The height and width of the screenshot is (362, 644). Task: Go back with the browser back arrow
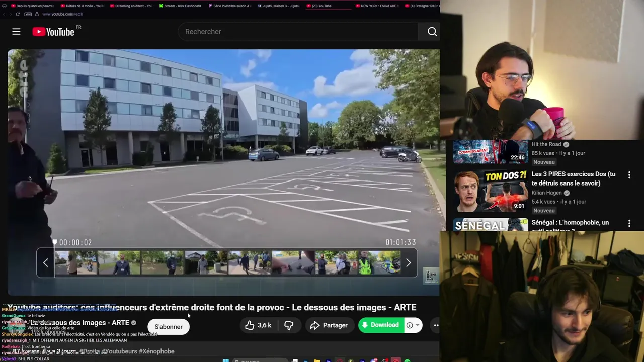(4, 14)
